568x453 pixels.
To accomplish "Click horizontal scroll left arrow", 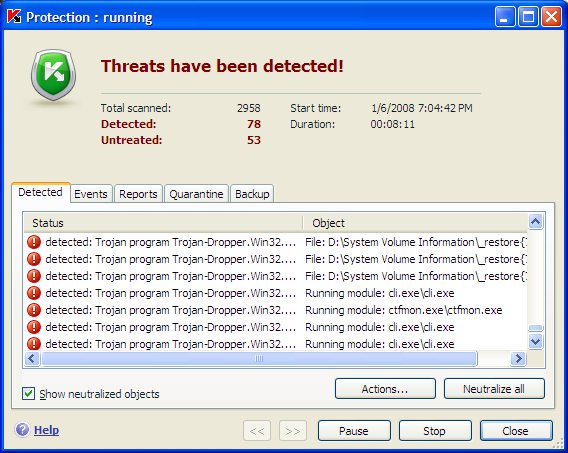I will click(32, 358).
